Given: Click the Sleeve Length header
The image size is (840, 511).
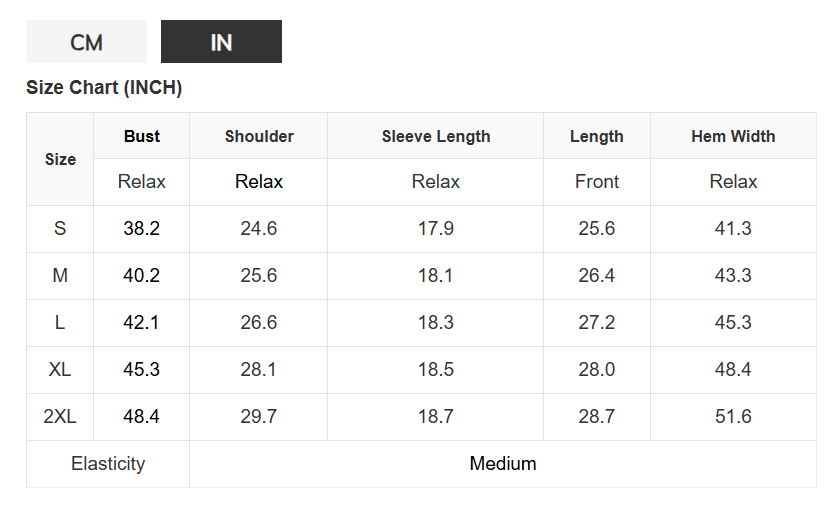Looking at the screenshot, I should point(436,136).
